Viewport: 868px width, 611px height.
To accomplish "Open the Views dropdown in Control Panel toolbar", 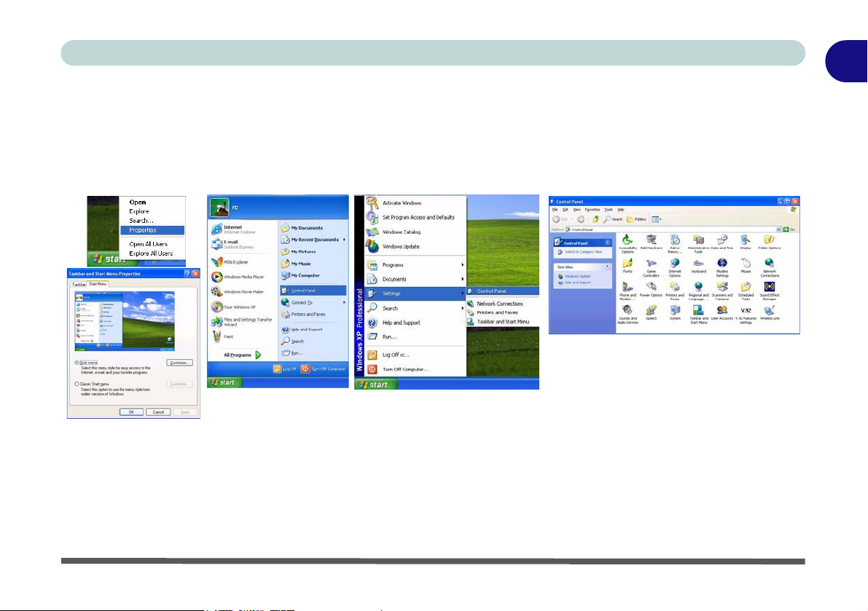I will click(657, 219).
